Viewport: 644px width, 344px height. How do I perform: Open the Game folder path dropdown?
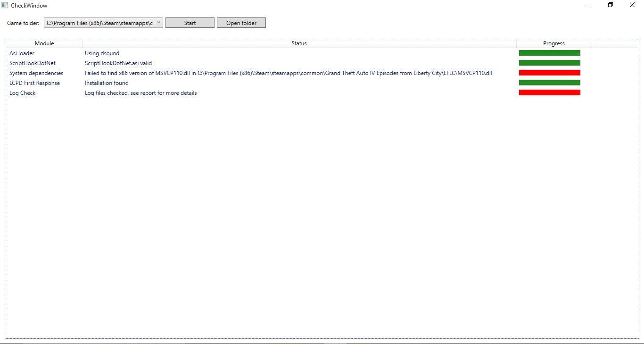(x=103, y=23)
